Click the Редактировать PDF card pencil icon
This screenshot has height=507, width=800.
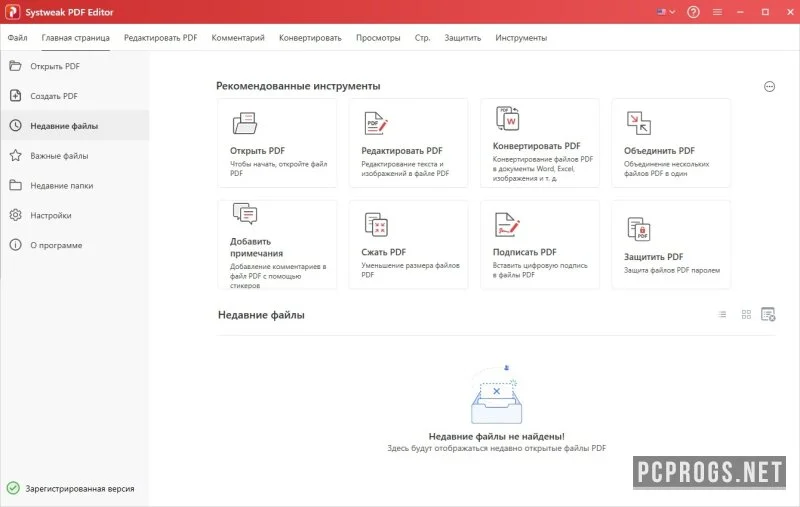(x=376, y=123)
